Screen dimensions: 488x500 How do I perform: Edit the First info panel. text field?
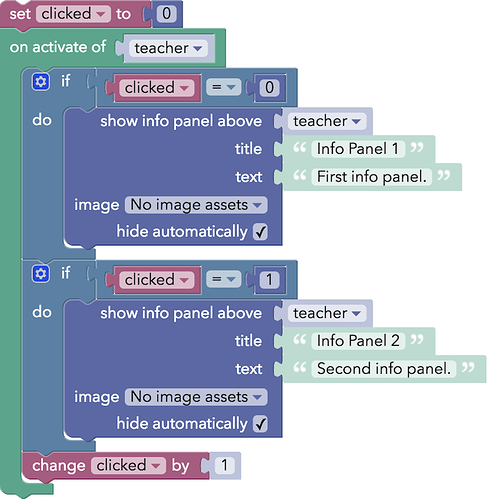click(372, 177)
